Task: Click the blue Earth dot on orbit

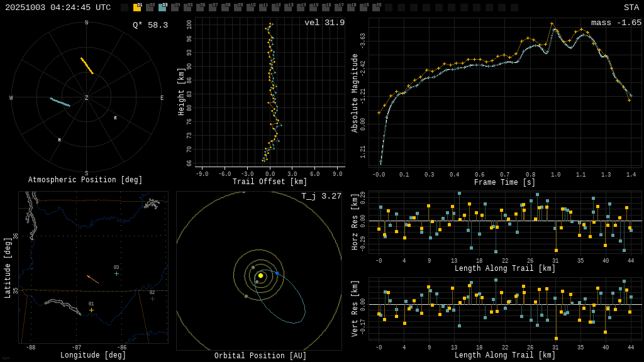Action: pos(277,273)
